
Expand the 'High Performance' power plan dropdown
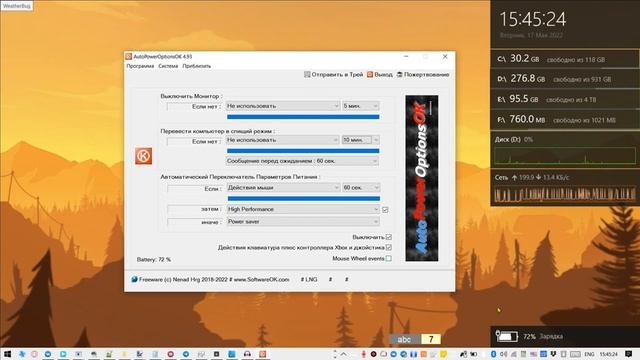[x=303, y=209]
